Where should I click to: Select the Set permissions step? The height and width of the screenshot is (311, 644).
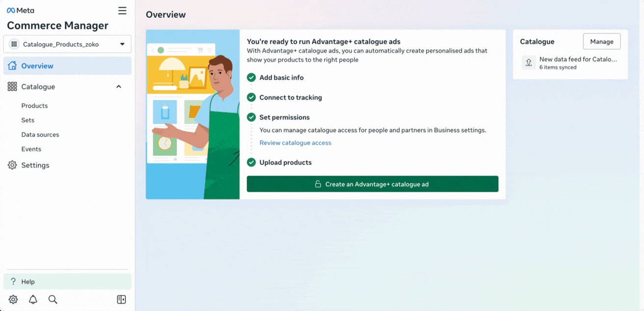point(285,117)
